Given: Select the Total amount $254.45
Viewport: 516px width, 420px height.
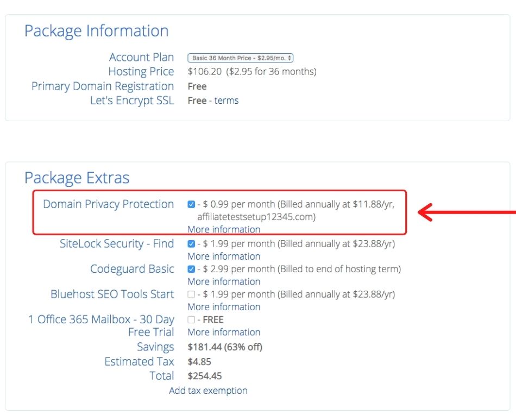Looking at the screenshot, I should 205,376.
